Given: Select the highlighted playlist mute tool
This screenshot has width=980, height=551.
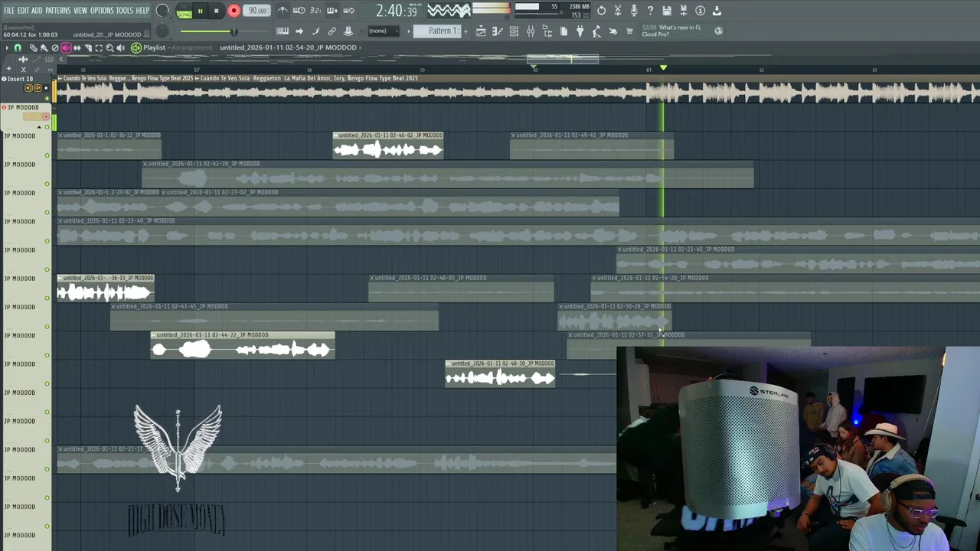Looking at the screenshot, I should click(x=66, y=47).
